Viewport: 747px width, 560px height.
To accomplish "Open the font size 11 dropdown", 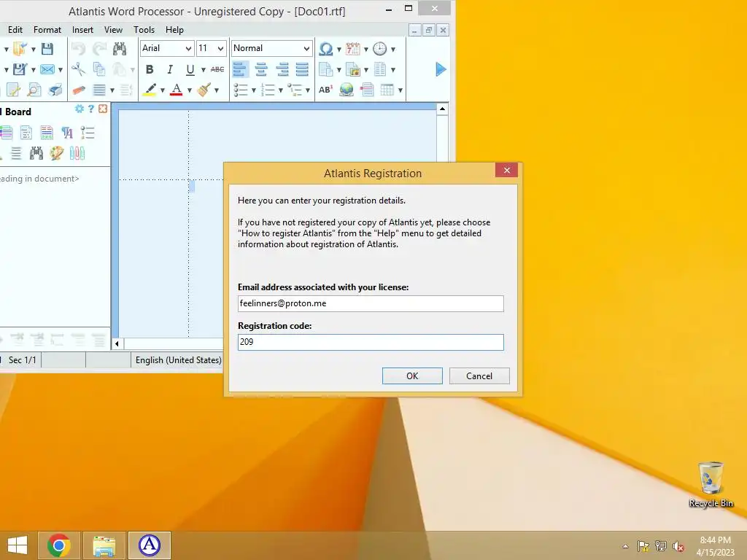I will coord(220,49).
